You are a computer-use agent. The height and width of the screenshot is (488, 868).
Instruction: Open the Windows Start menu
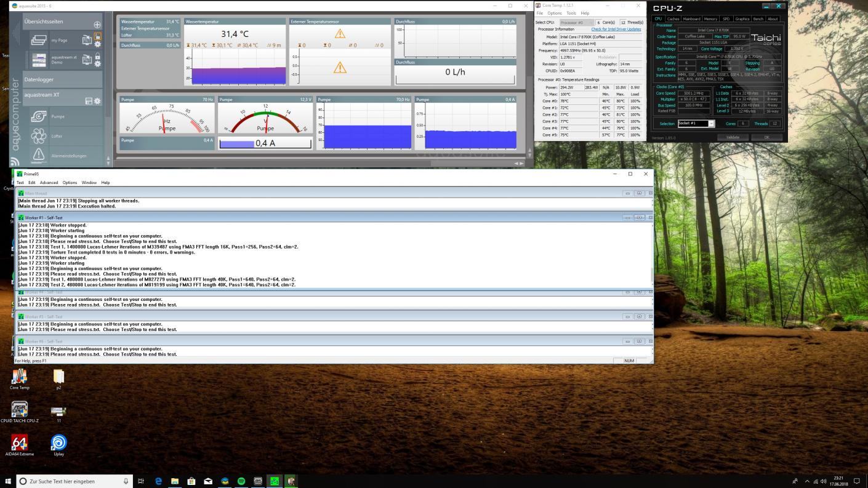coord(8,481)
